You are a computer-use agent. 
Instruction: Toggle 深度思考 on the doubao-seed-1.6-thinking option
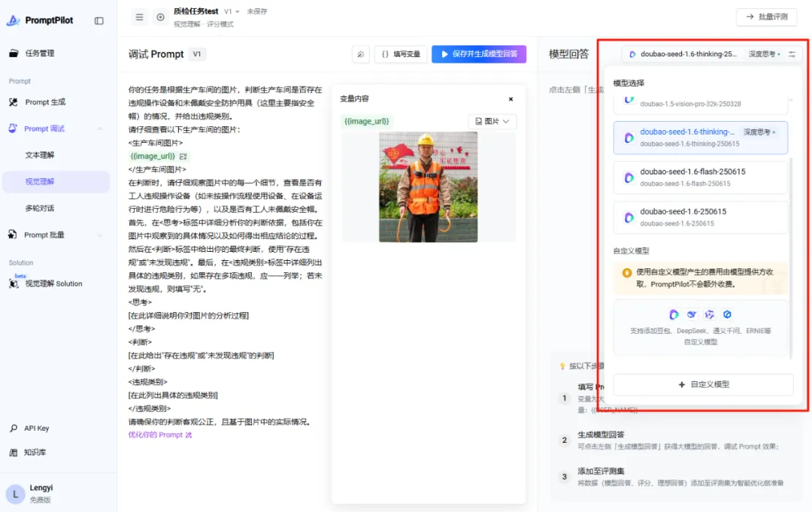tap(759, 132)
